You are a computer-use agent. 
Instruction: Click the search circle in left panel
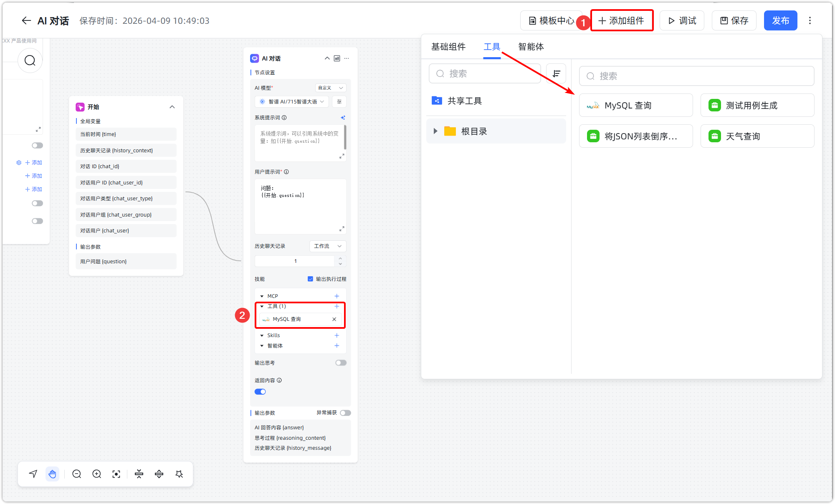click(x=30, y=60)
